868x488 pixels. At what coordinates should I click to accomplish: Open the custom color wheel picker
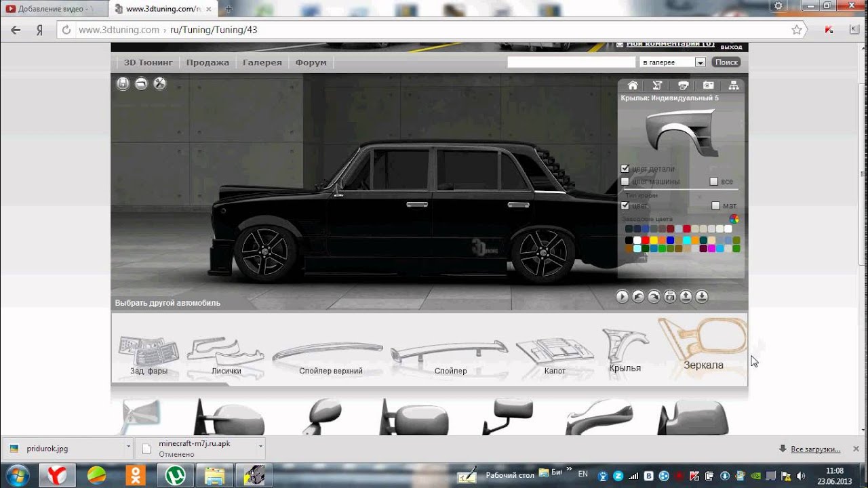734,219
